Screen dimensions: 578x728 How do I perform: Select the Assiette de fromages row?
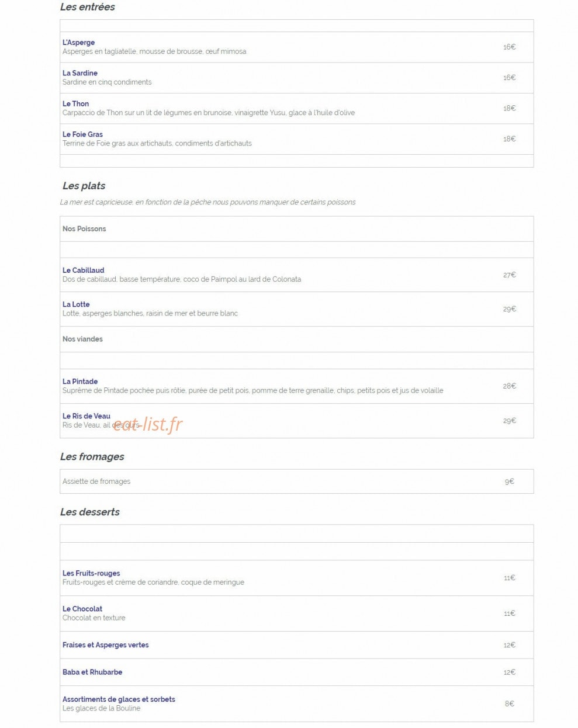(x=296, y=481)
